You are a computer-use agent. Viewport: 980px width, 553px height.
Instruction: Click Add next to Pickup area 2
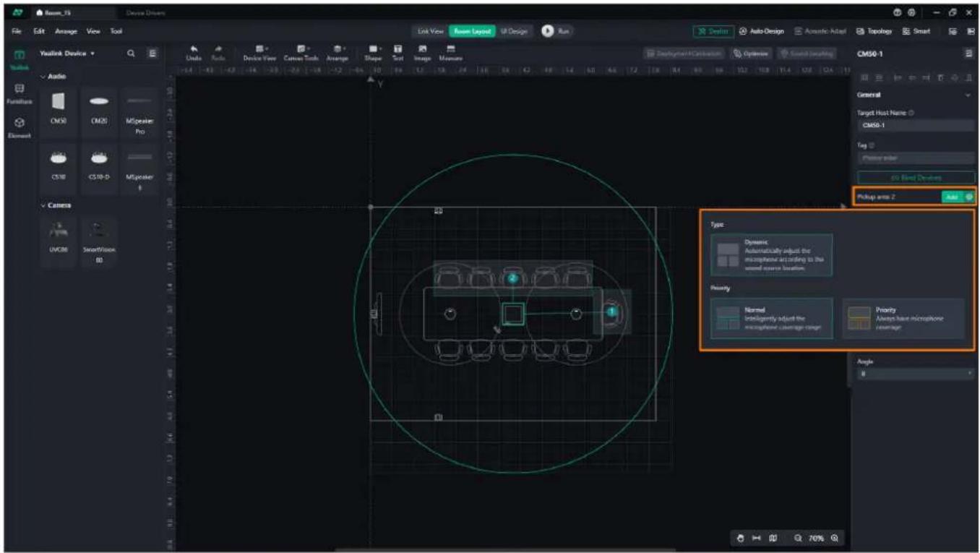(x=953, y=197)
